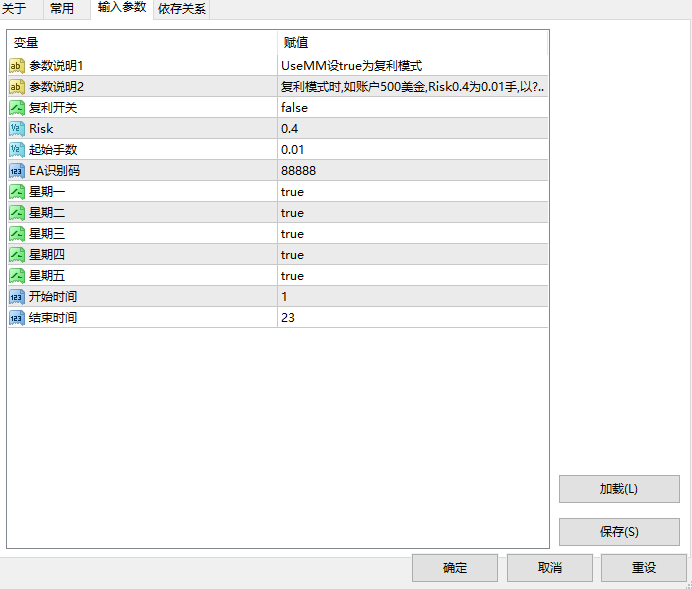692x589 pixels.
Task: Cancel with the 取消 button
Action: (550, 568)
